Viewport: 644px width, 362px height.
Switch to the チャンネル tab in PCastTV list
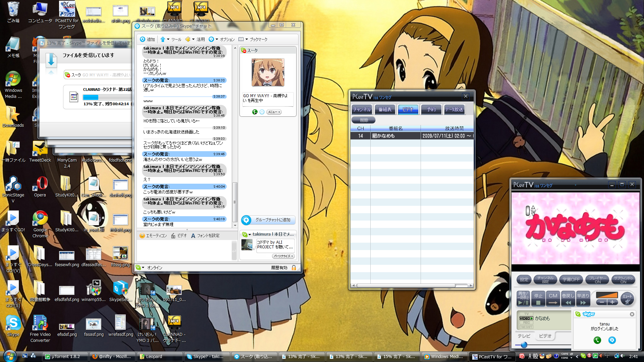pyautogui.click(x=362, y=109)
